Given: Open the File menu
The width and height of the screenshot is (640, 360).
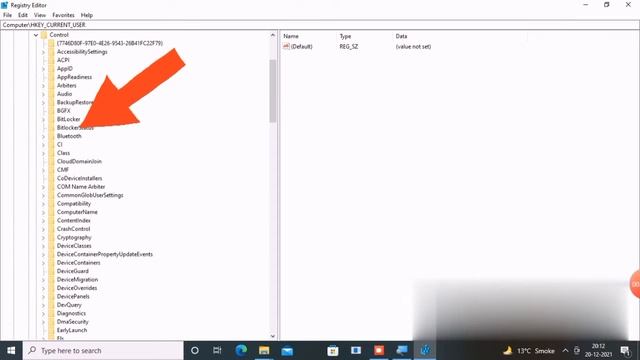Looking at the screenshot, I should point(7,15).
